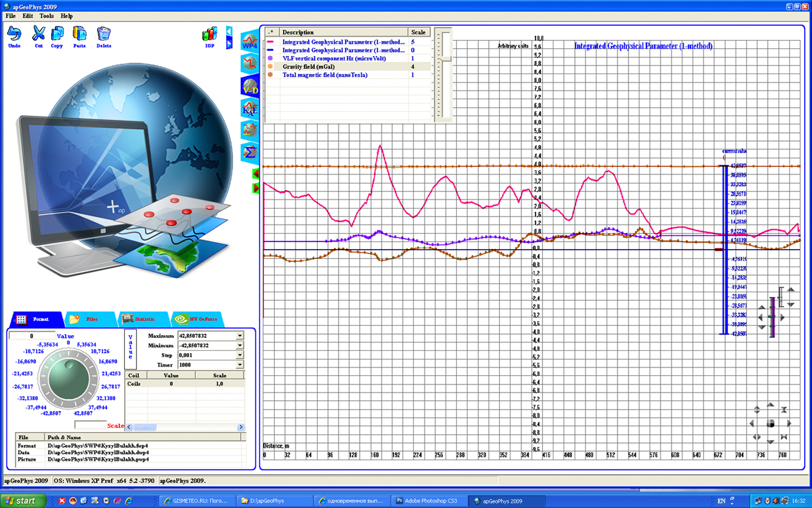
Task: Open the Step value dropdown
Action: [240, 355]
